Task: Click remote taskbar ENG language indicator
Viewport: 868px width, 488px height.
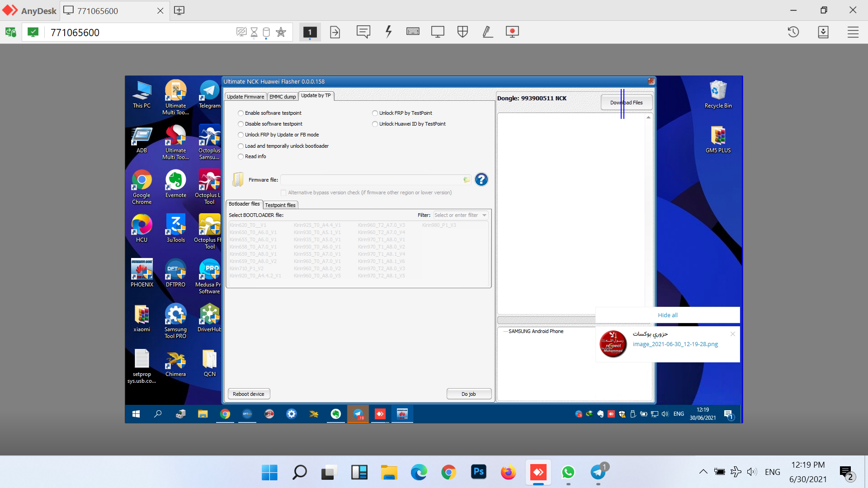Action: 679,414
